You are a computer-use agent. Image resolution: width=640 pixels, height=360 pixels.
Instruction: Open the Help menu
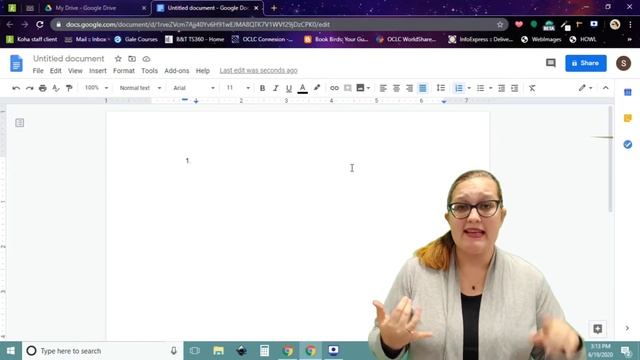[202, 71]
